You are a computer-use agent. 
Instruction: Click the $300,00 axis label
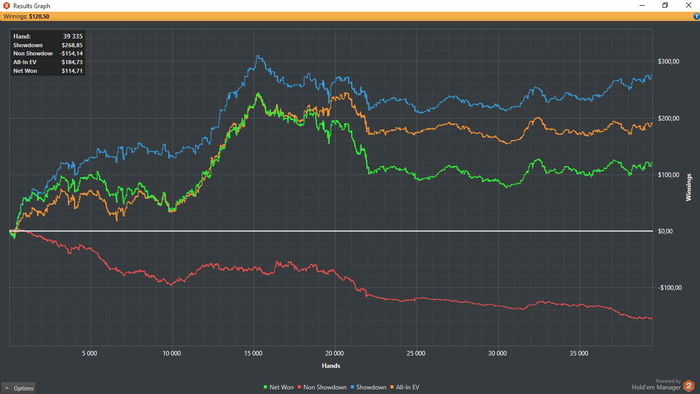pyautogui.click(x=668, y=62)
